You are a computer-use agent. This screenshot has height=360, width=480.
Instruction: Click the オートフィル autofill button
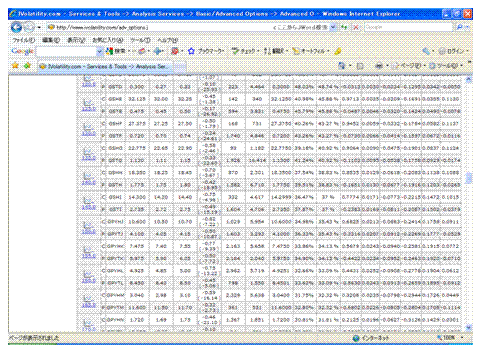click(x=310, y=51)
